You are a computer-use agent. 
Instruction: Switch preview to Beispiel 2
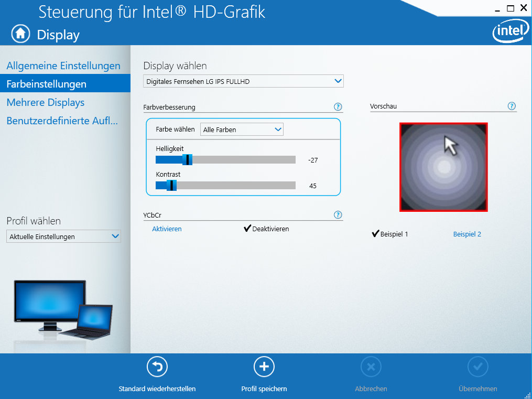tap(467, 234)
